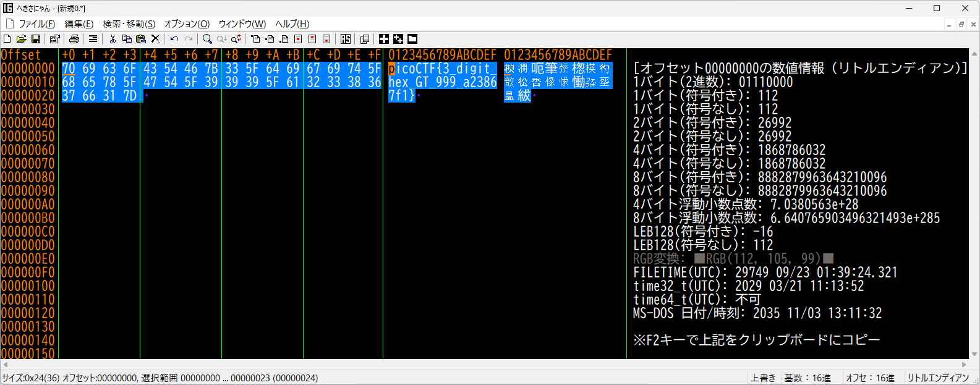Click the Print icon in the toolbar
Image resolution: width=980 pixels, height=385 pixels.
[x=74, y=39]
